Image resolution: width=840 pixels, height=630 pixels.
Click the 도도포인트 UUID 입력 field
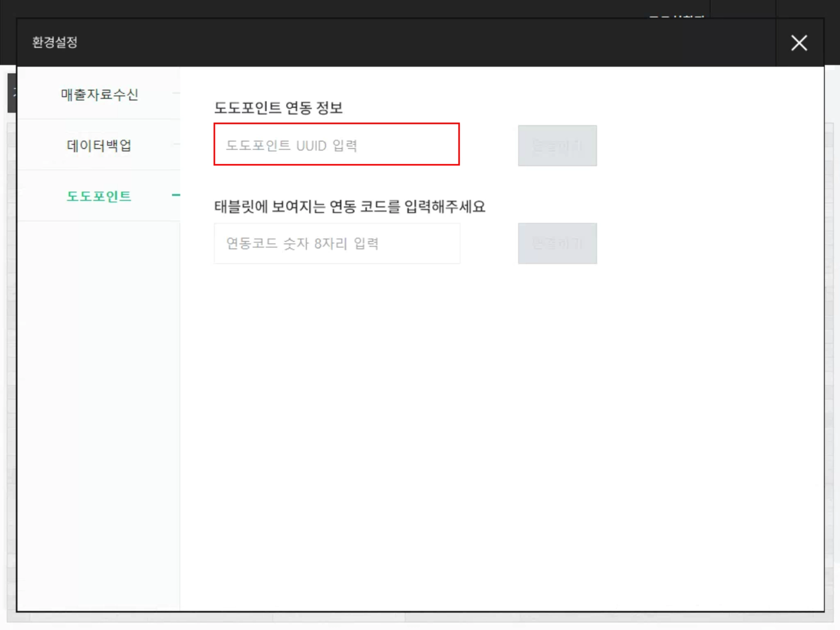(336, 144)
